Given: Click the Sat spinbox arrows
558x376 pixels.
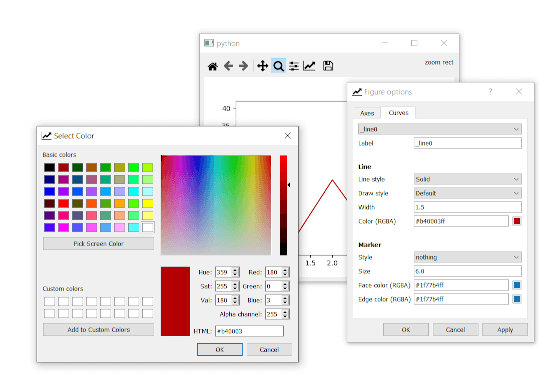Looking at the screenshot, I should pyautogui.click(x=235, y=286).
